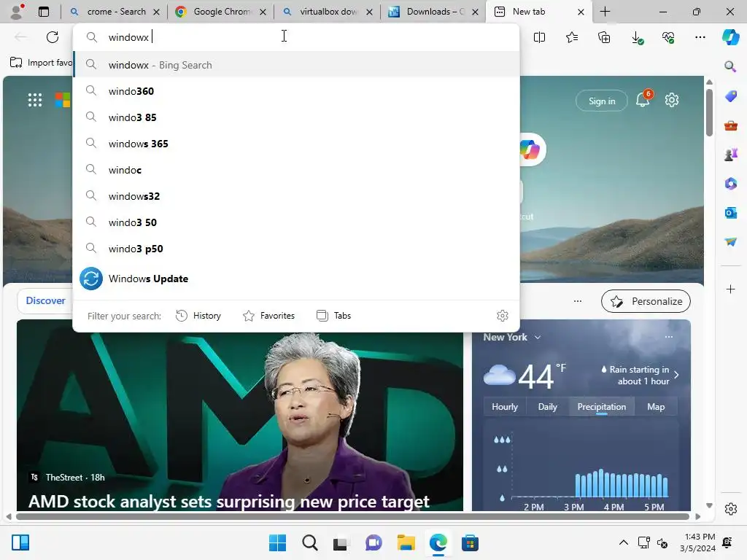Switch weather card to Map
The height and width of the screenshot is (560, 747).
(x=656, y=407)
